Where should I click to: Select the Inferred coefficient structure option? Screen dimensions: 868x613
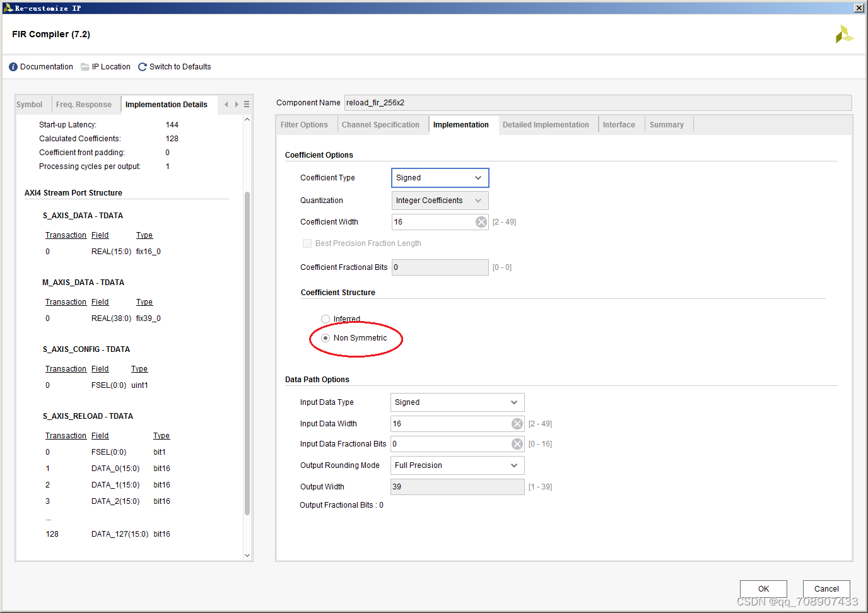click(325, 319)
